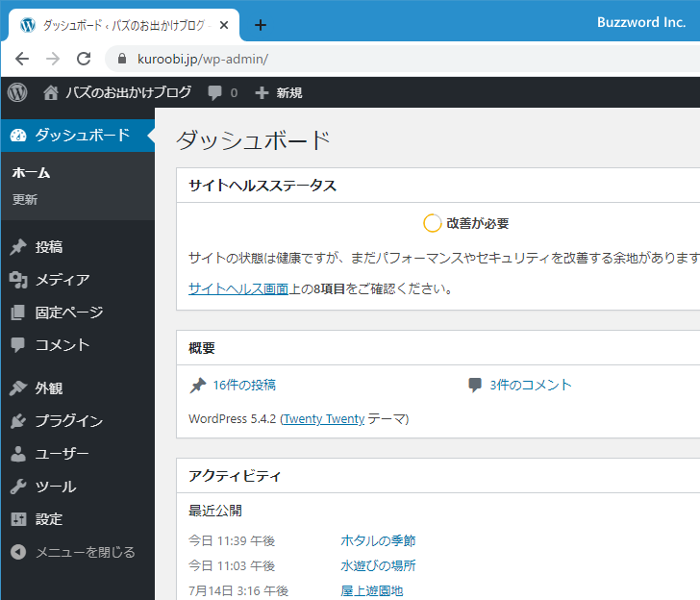700x600 pixels.
Task: Open the メディア menu
Action: point(62,280)
